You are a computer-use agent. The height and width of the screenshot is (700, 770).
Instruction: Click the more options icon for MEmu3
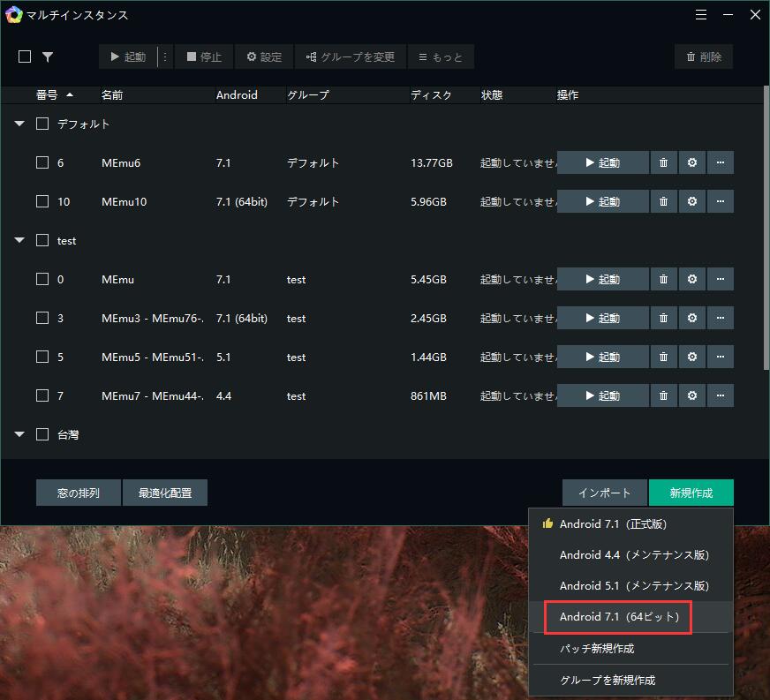(x=721, y=318)
